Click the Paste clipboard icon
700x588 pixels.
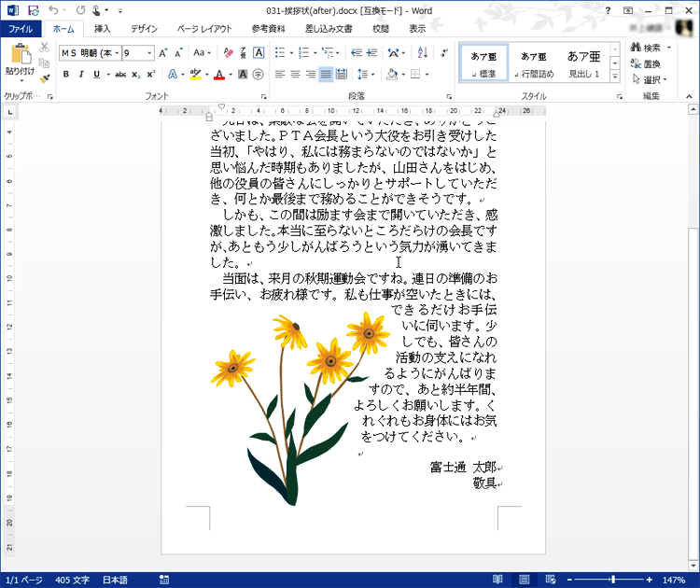tap(21, 54)
